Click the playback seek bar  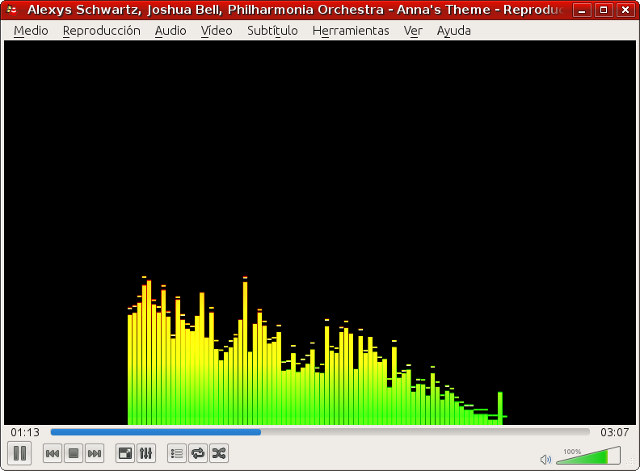pyautogui.click(x=320, y=432)
